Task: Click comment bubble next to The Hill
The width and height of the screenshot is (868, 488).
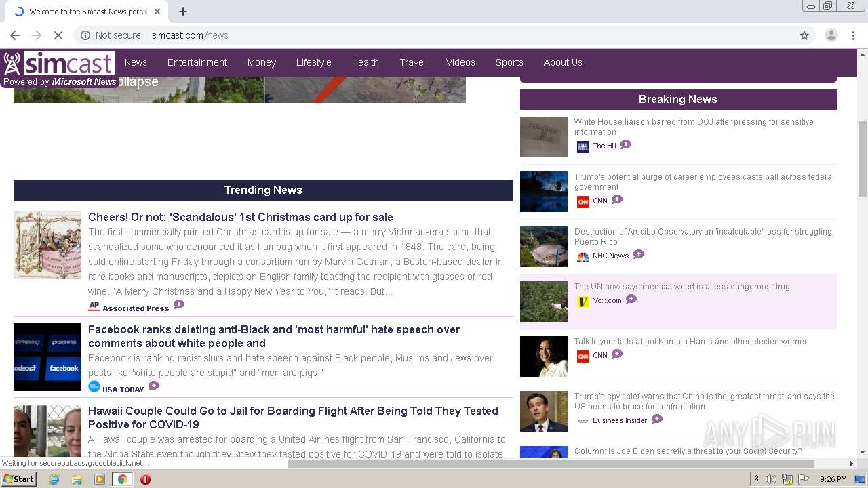Action: pyautogui.click(x=626, y=144)
